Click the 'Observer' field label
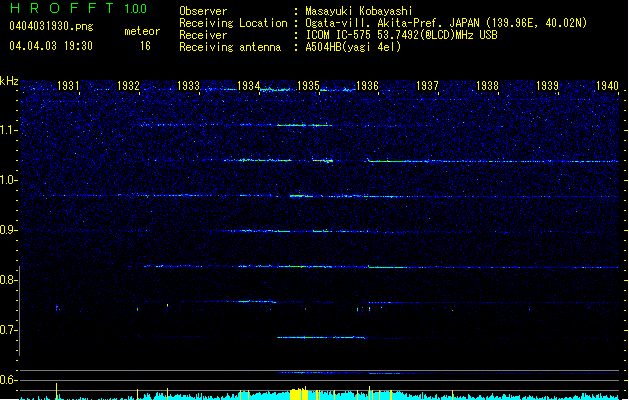 (203, 11)
